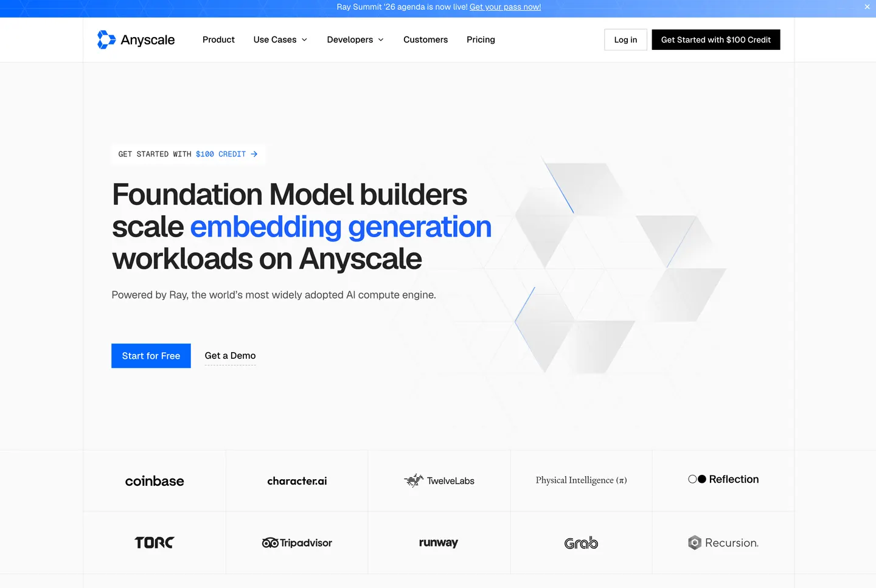Expand the Use Cases dropdown chevron

pyautogui.click(x=305, y=40)
